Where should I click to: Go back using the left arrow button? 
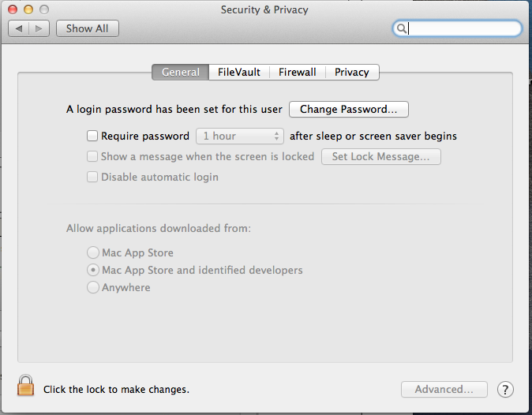19,28
